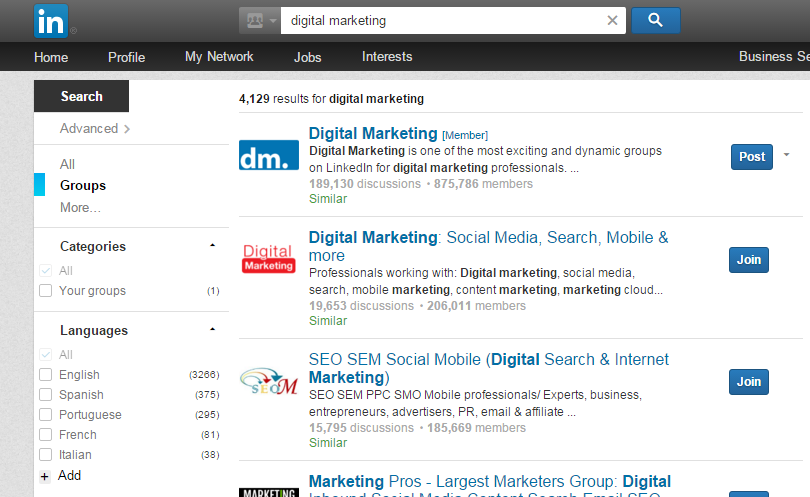Click the red Digital Marketing group logo

[x=269, y=259]
